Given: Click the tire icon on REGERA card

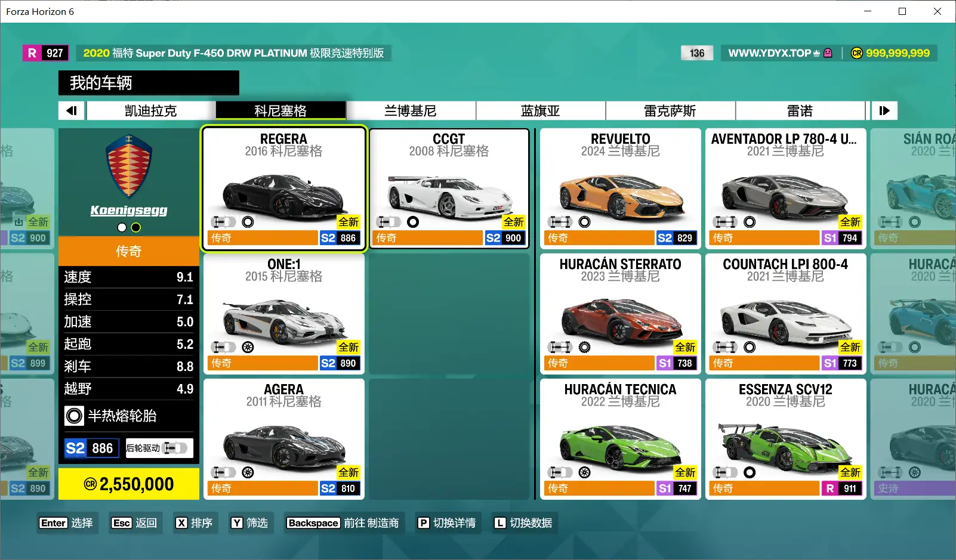Looking at the screenshot, I should (x=248, y=222).
